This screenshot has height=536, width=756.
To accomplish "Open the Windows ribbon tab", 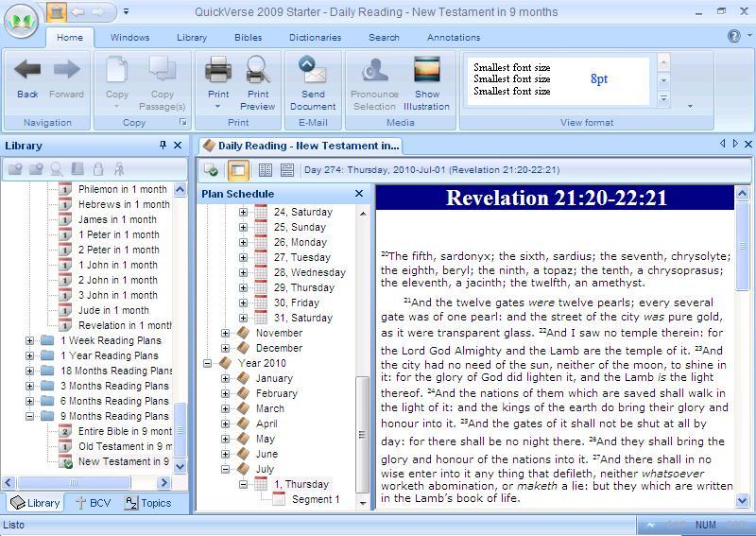I will pyautogui.click(x=129, y=37).
